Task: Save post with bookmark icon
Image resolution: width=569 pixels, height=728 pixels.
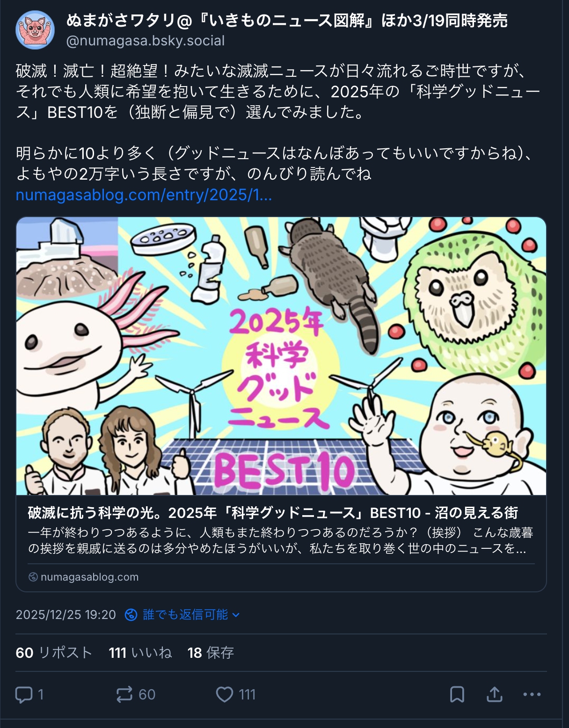Action: [x=457, y=694]
